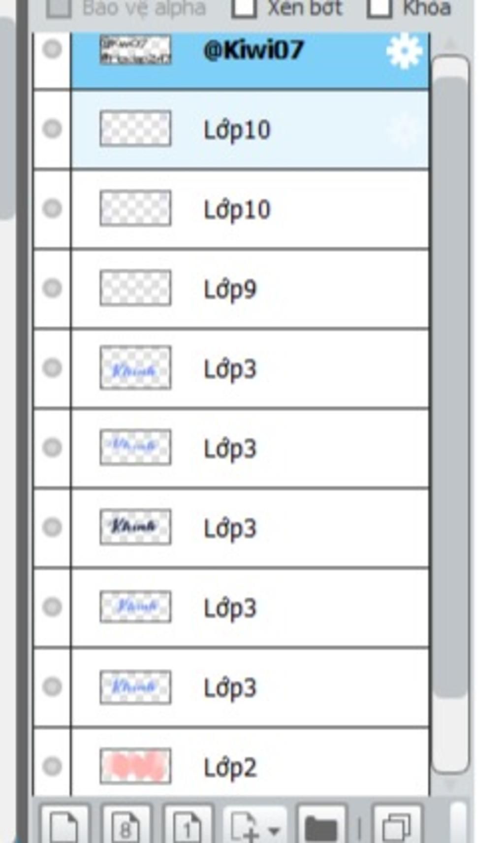
Task: Click the @Kiwi07 layer thumbnail
Action: [x=135, y=49]
